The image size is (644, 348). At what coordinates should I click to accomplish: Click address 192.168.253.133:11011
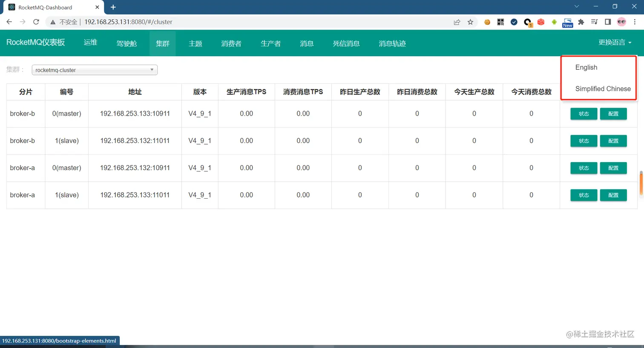[135, 195]
